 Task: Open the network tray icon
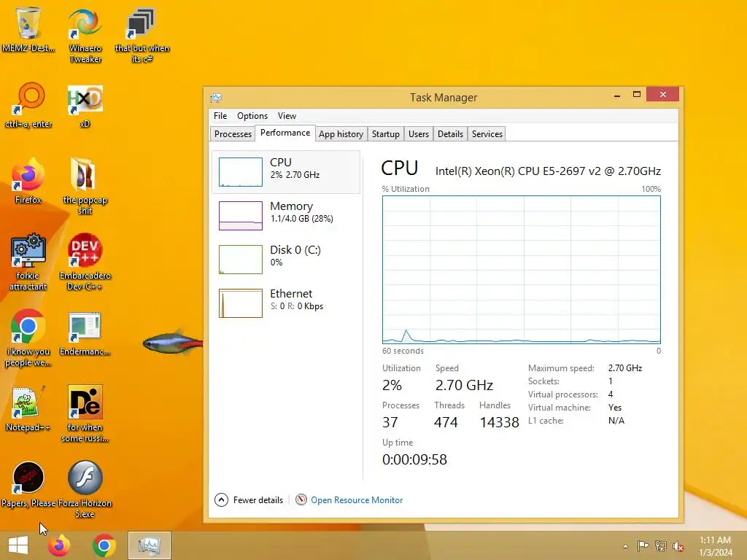tap(661, 545)
